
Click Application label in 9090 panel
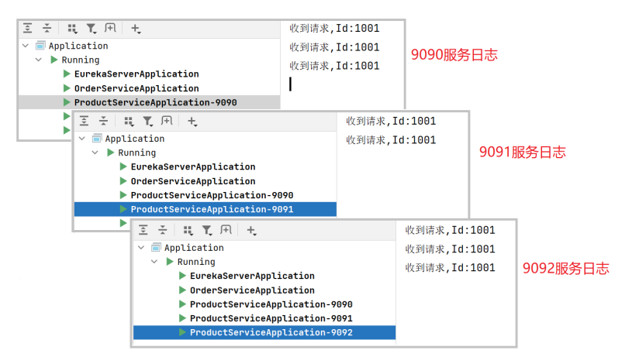pos(78,46)
